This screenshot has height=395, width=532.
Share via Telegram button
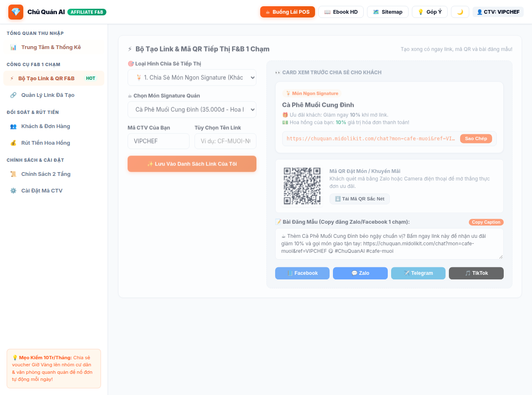click(x=418, y=273)
